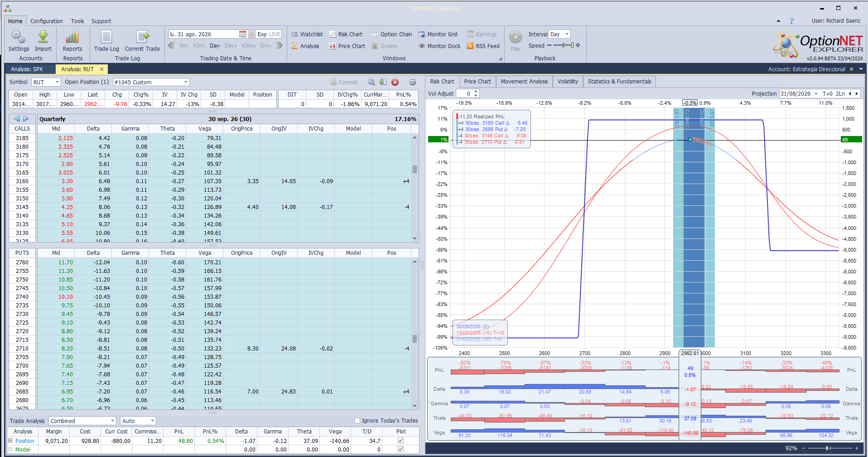Increase Vol Adjust with up spinner
The height and width of the screenshot is (457, 868).
476,92
